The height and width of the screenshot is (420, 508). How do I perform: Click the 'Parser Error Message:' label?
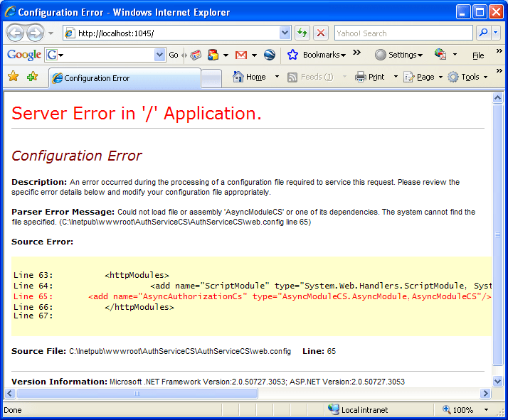pyautogui.click(x=63, y=212)
